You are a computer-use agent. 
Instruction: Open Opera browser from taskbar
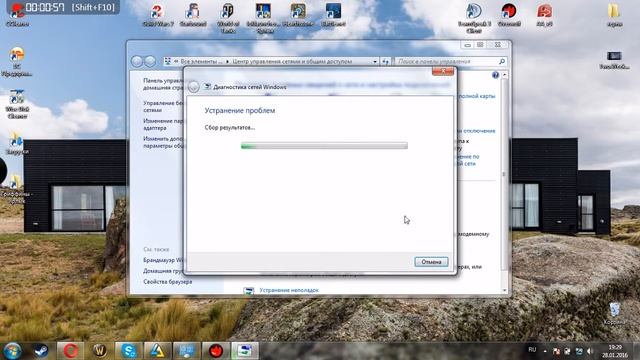pyautogui.click(x=70, y=351)
